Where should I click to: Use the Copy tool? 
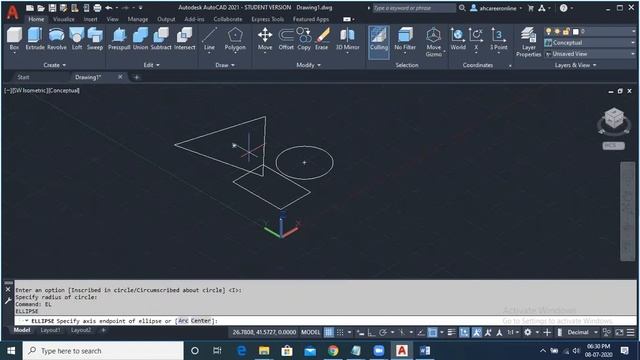pos(304,39)
